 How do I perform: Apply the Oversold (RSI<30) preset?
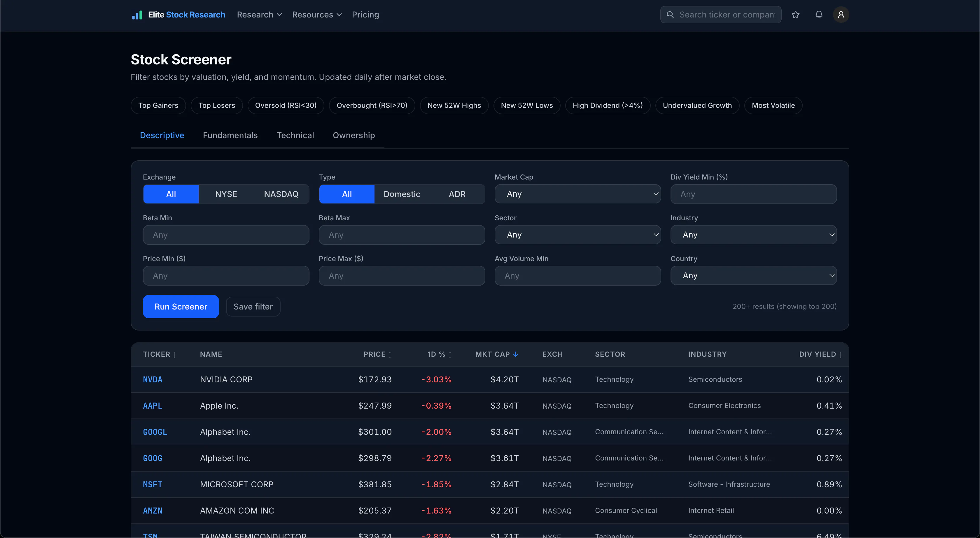tap(286, 105)
